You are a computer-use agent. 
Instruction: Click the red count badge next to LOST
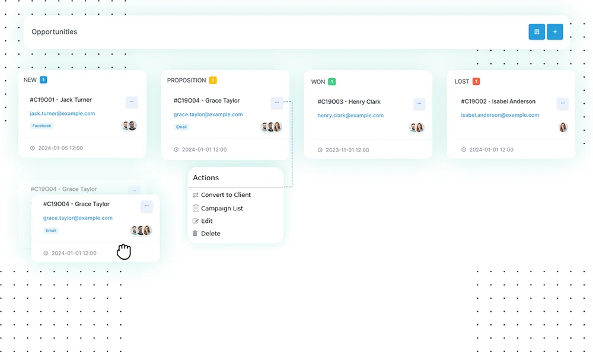(x=476, y=82)
